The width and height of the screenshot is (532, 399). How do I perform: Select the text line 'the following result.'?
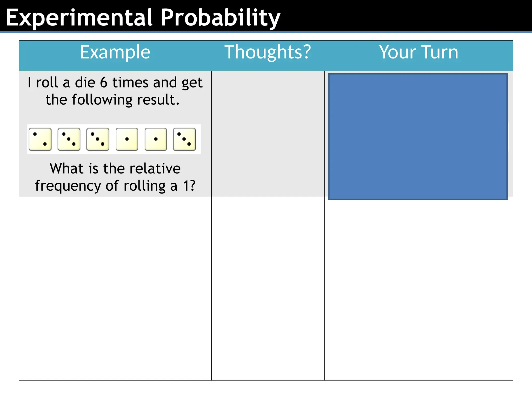coord(112,100)
